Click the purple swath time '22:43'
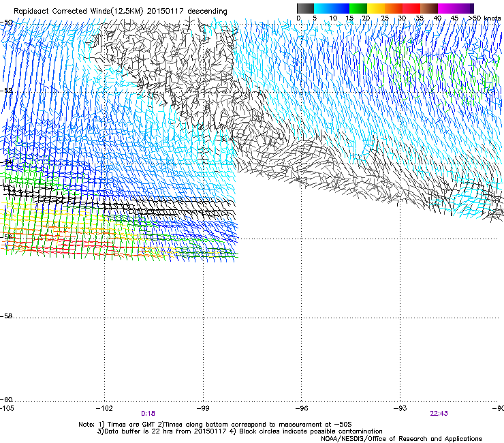The width and height of the screenshot is (504, 443). point(439,414)
